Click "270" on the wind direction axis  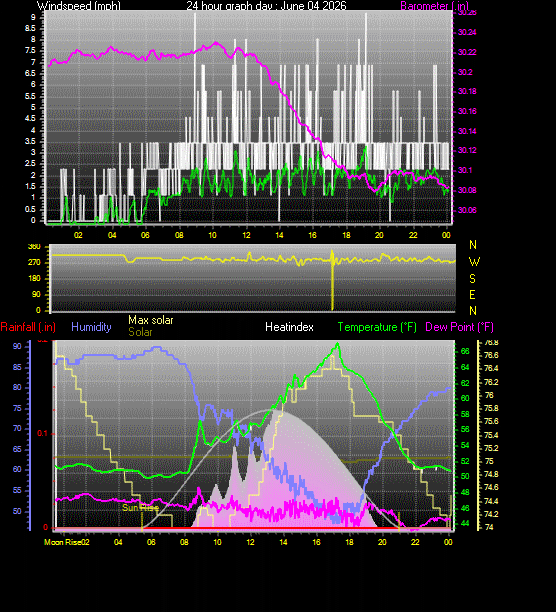(x=34, y=262)
